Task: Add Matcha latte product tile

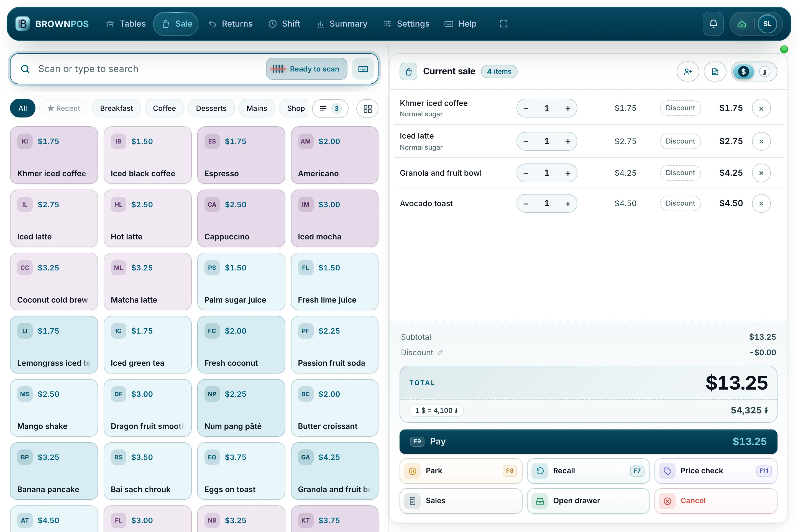Action: pyautogui.click(x=148, y=282)
